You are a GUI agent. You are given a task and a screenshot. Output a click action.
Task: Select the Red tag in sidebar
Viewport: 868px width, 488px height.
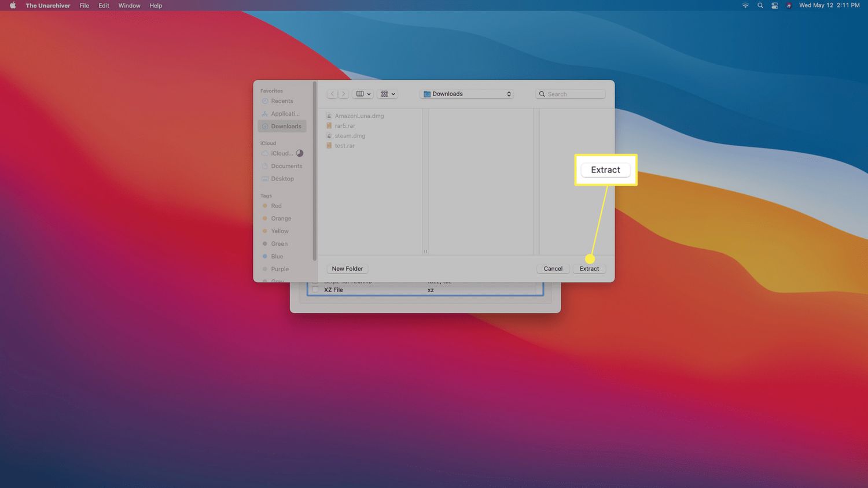tap(276, 206)
